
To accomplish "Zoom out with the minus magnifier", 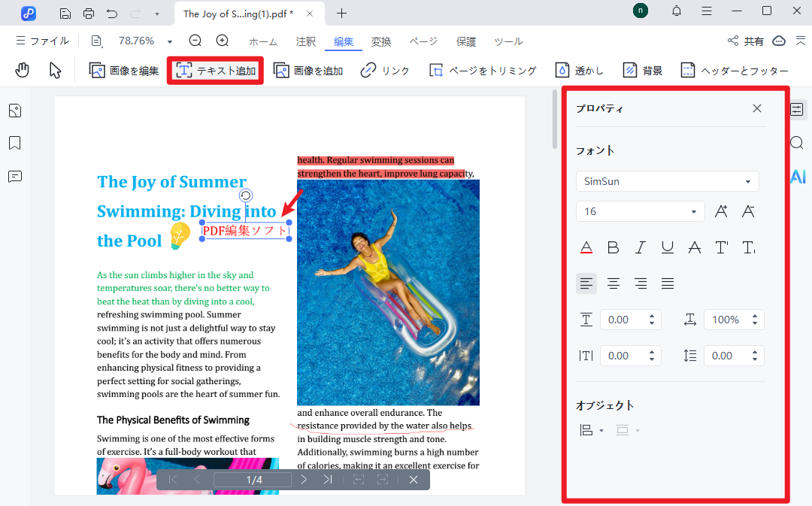I will tap(195, 41).
